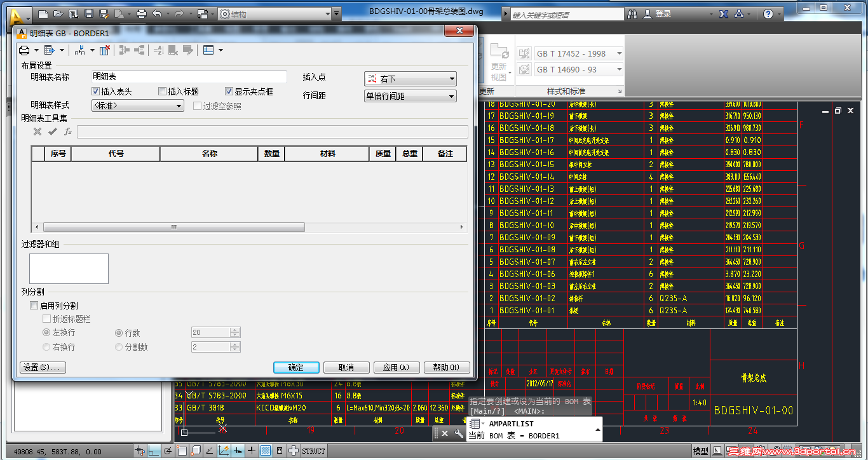Click the 代号 column header

click(116, 154)
